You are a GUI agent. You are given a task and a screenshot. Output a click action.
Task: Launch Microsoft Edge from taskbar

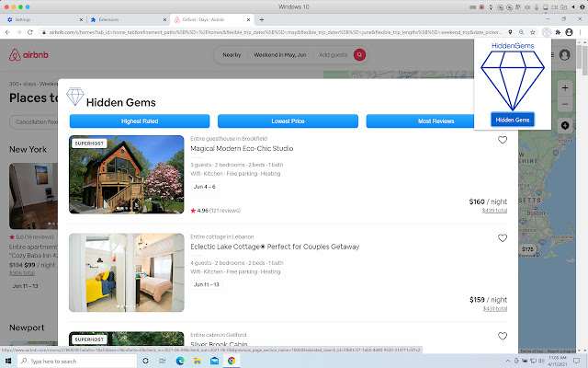click(x=180, y=361)
